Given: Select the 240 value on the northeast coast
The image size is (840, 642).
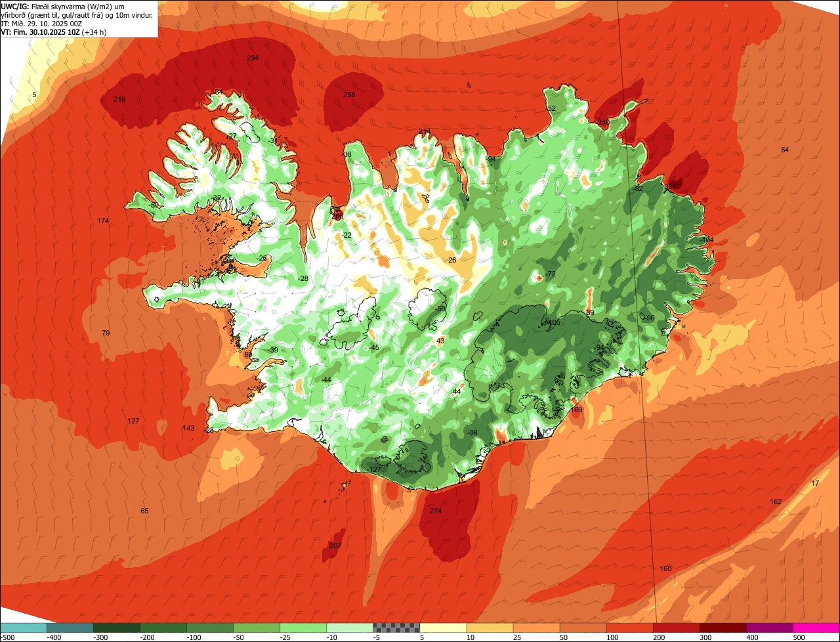Looking at the screenshot, I should click(604, 122).
